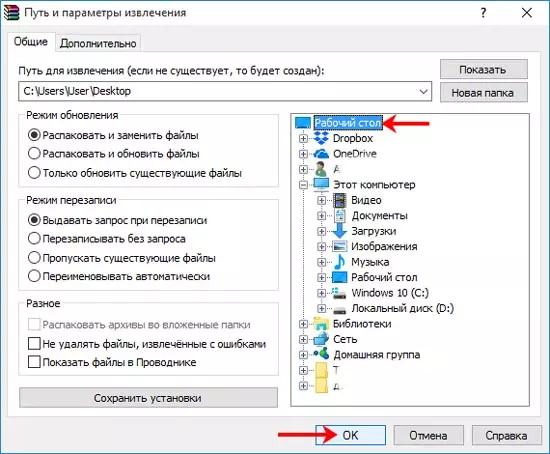Click the root Рабочий стол desktop icon
The width and height of the screenshot is (550, 454).
click(x=303, y=123)
